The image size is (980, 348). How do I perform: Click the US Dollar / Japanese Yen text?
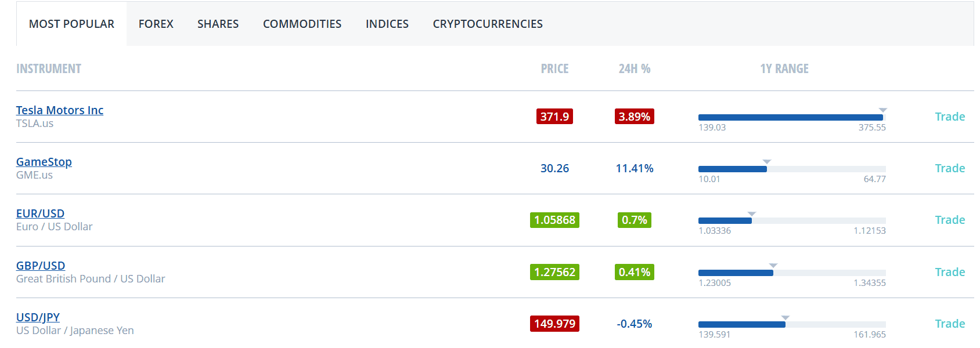pyautogui.click(x=75, y=331)
